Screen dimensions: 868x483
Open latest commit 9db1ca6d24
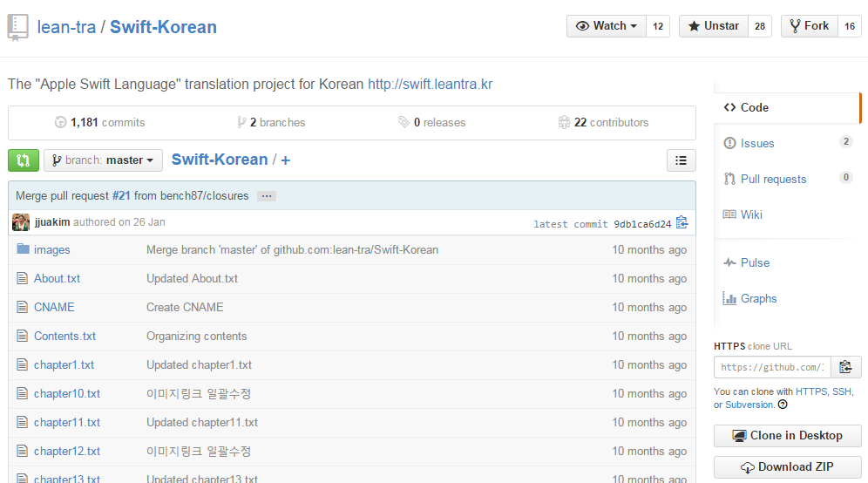(x=642, y=224)
